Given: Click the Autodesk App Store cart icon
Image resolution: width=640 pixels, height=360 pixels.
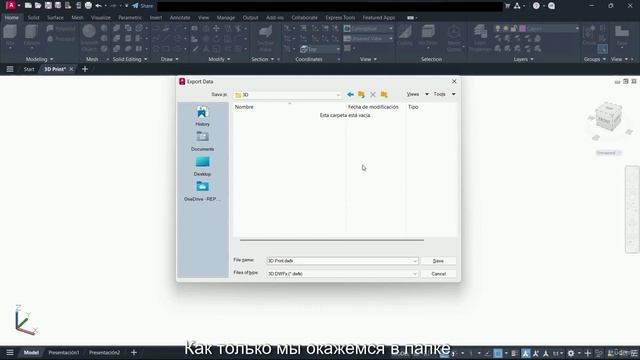Looking at the screenshot, I should [x=507, y=6].
